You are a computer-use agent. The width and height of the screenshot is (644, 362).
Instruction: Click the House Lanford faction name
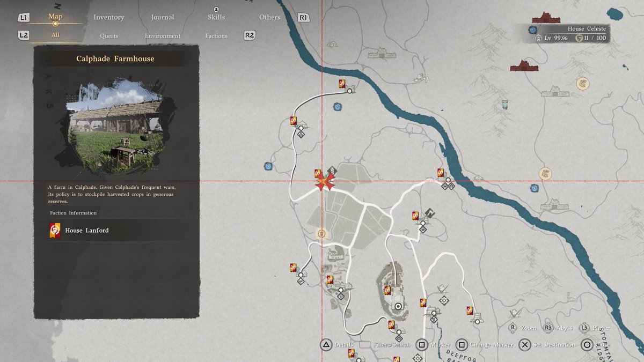[87, 231]
